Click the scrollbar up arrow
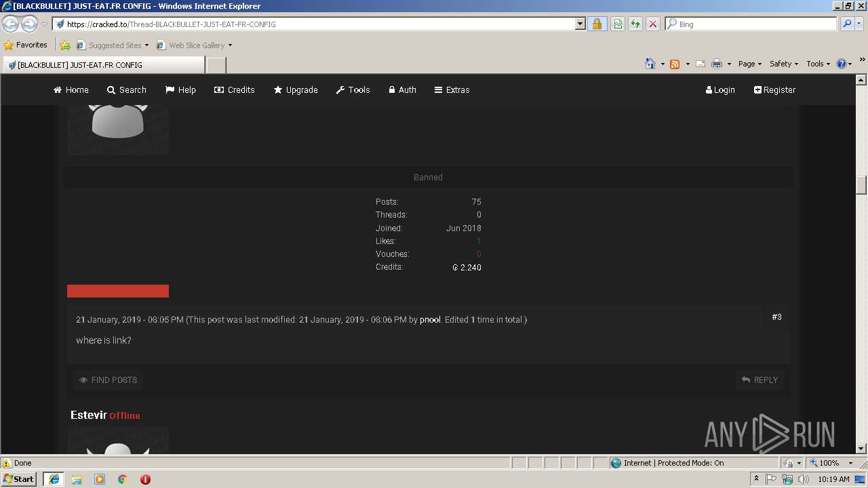This screenshot has height=488, width=868. pos(861,80)
